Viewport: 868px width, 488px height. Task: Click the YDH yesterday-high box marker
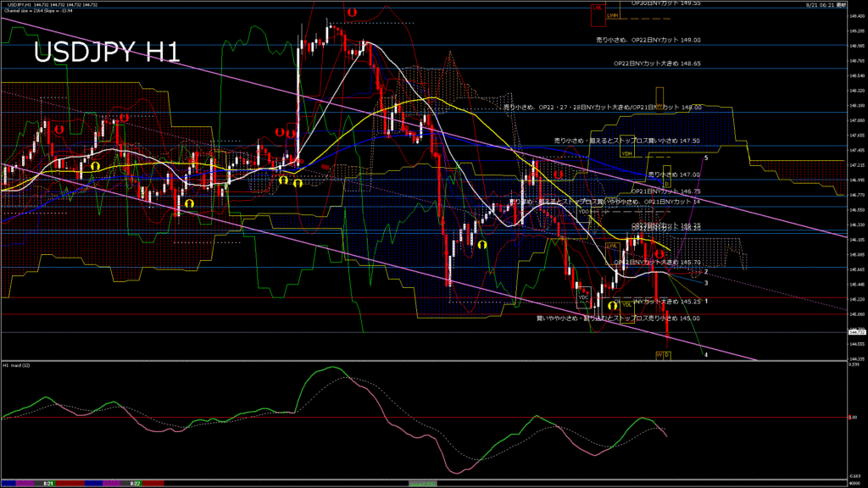click(627, 153)
